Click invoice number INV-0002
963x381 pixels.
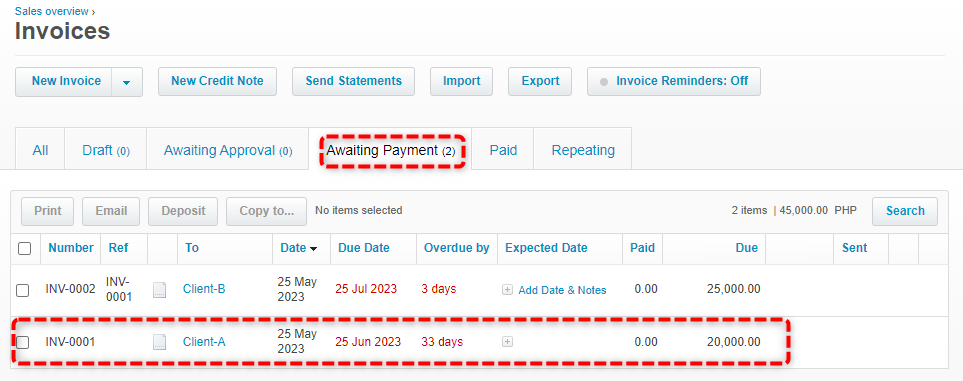[71, 289]
